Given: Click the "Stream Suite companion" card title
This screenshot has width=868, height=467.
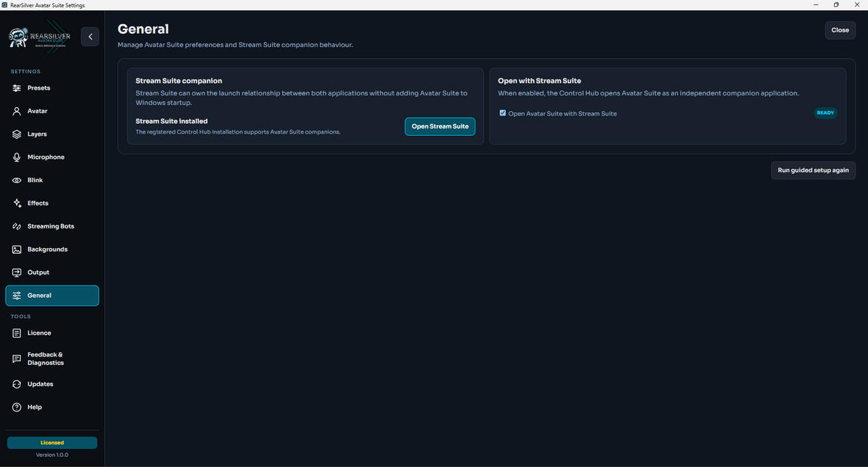Looking at the screenshot, I should point(179,81).
